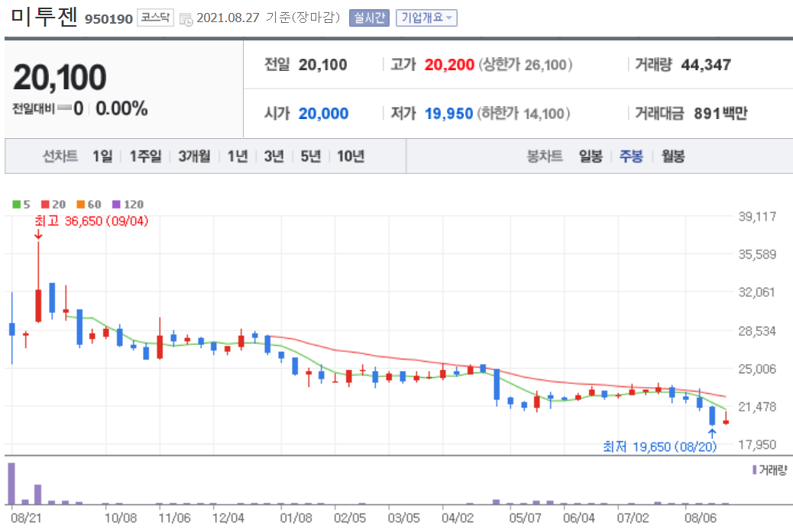Click the 봉차트 section label
This screenshot has height=532, width=793.
click(545, 156)
